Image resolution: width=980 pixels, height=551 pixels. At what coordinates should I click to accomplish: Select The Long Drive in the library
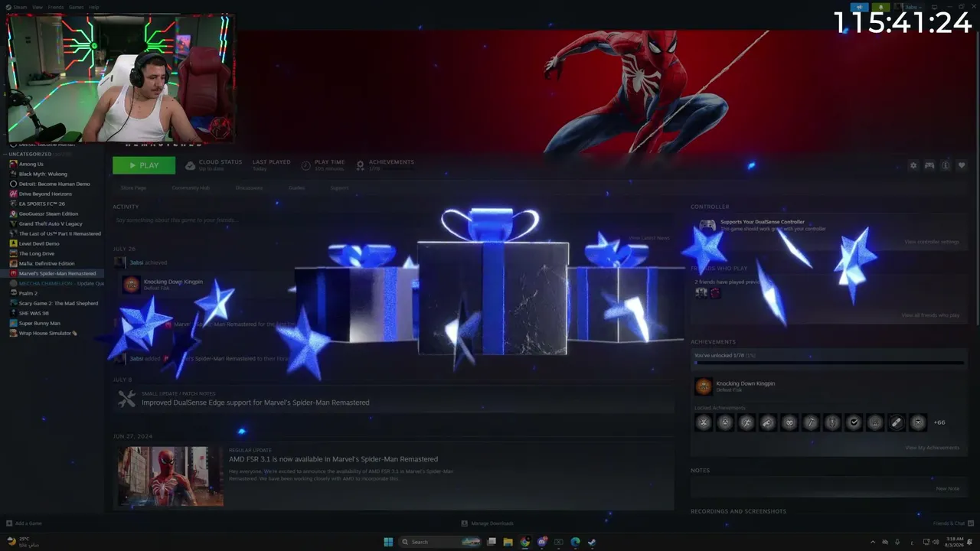37,253
